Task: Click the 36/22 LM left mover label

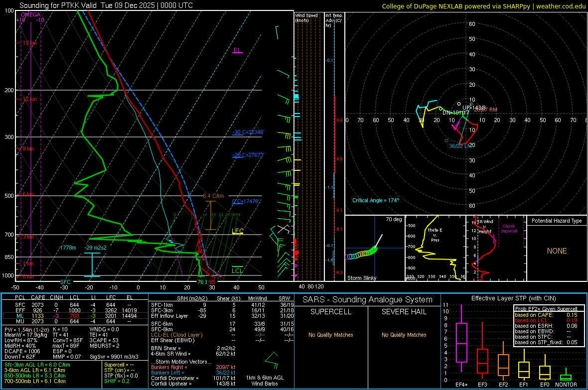Action: (460, 146)
